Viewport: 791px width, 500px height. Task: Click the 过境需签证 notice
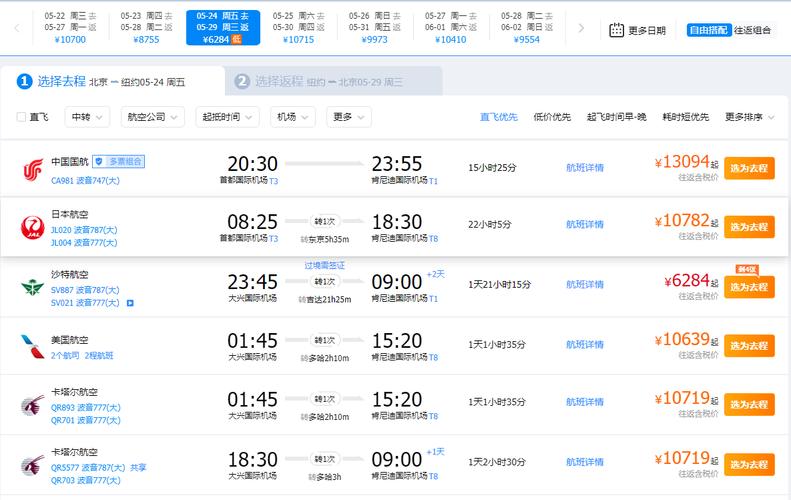[324, 265]
